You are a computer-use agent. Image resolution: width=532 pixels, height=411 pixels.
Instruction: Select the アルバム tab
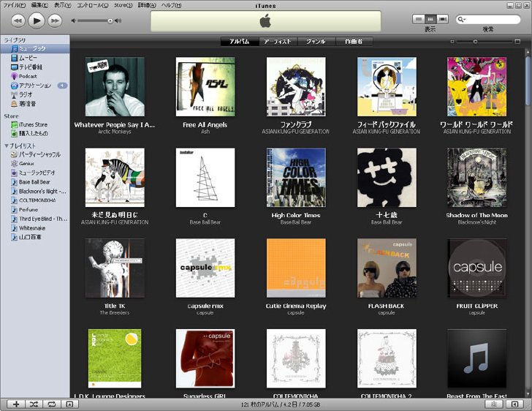click(240, 42)
